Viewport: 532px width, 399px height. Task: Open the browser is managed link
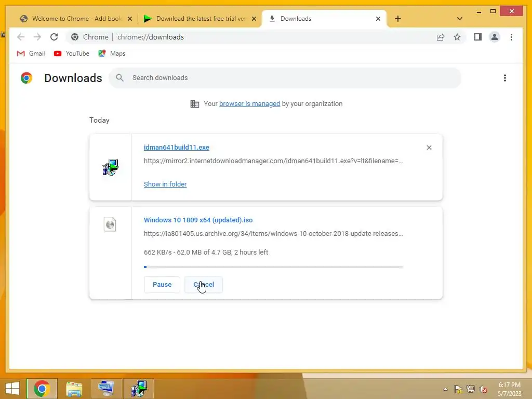coord(249,104)
